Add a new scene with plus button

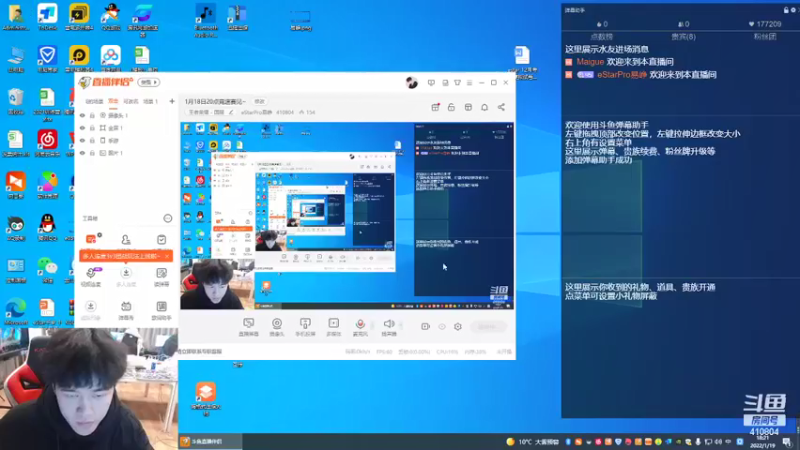(x=172, y=101)
